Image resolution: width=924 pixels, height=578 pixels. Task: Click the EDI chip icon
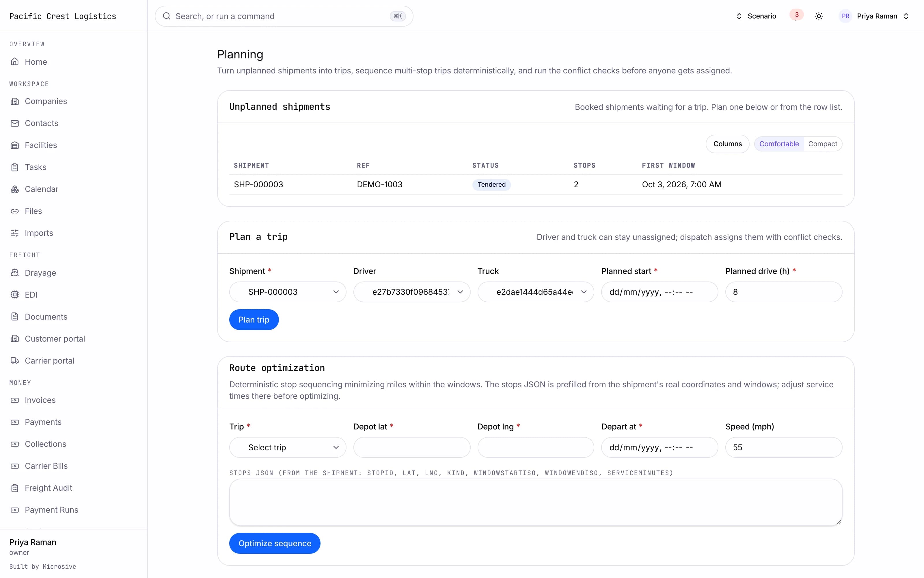tap(14, 295)
